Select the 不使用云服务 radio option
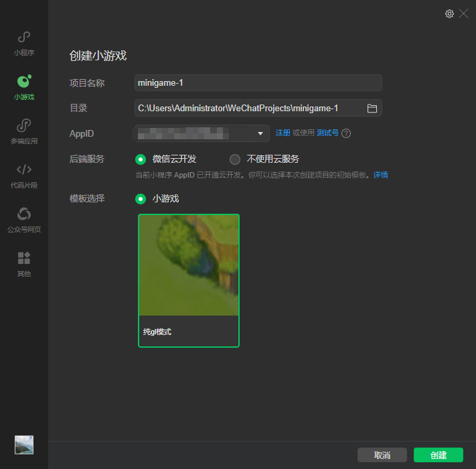The image size is (476, 469). pyautogui.click(x=234, y=159)
